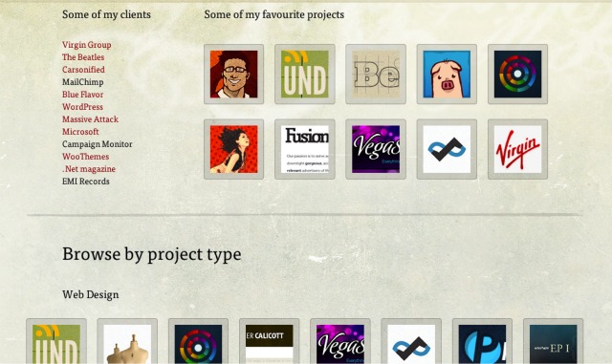Open the colorful ring thumbnail under Web Design
612x364 pixels.
click(x=198, y=341)
